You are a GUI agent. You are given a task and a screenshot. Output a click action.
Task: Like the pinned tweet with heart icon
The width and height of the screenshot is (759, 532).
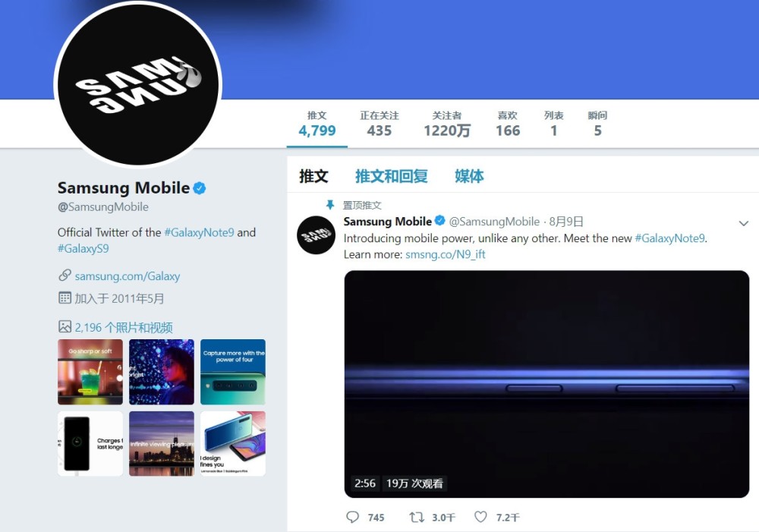(x=480, y=517)
